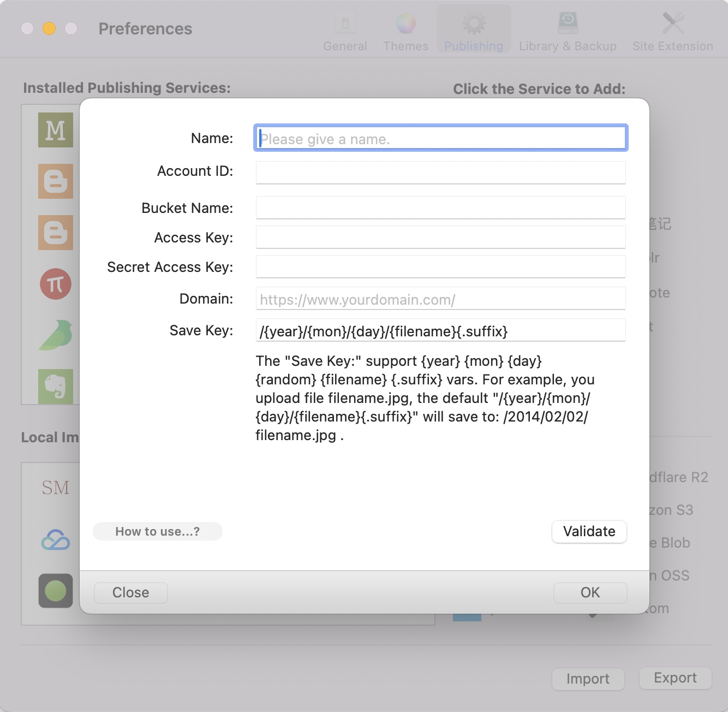Click the Save Key text field
728x712 pixels.
click(440, 331)
